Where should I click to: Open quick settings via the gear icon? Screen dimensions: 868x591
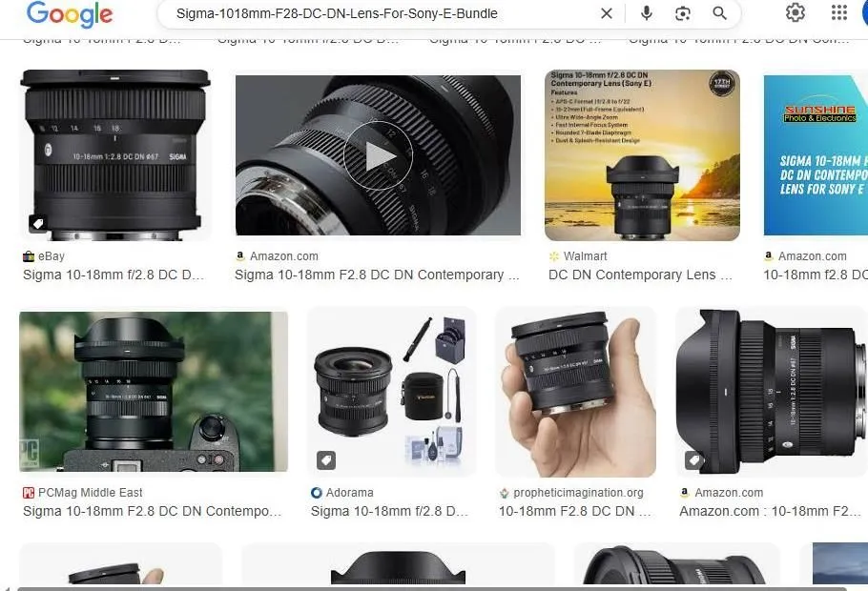click(796, 13)
